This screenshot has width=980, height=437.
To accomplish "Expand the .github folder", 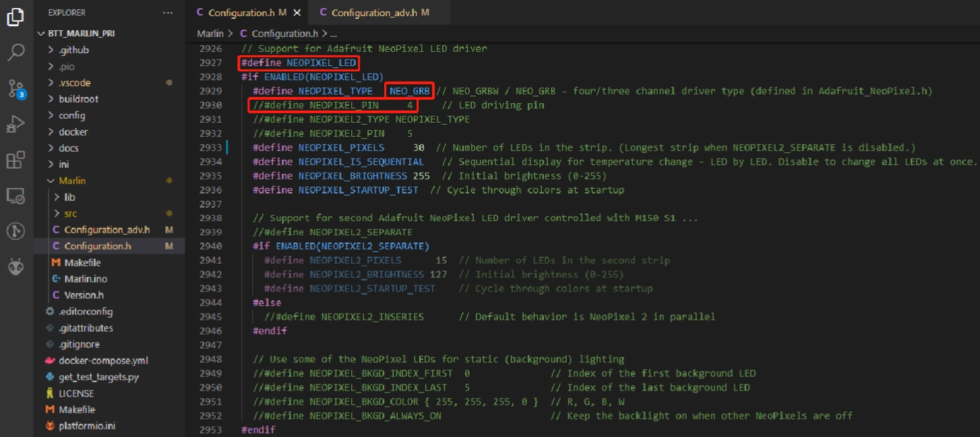I will coord(73,50).
